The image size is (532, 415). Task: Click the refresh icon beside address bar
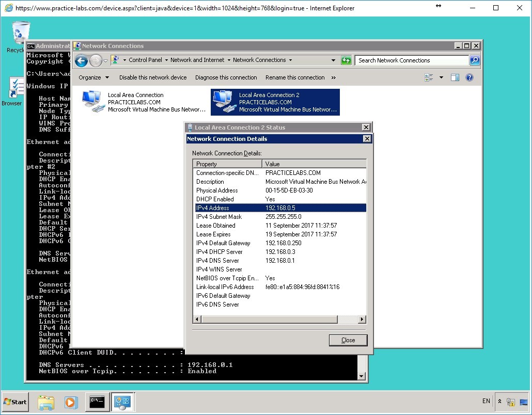click(x=346, y=60)
